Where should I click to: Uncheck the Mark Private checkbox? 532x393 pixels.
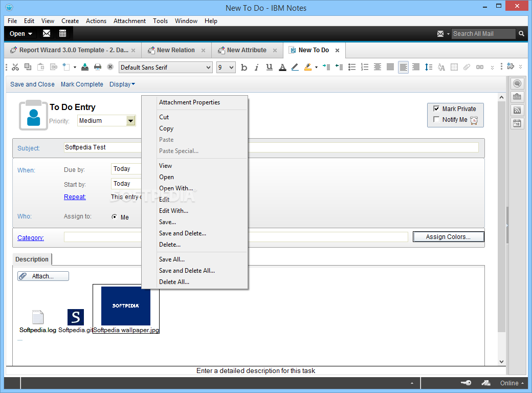click(436, 108)
